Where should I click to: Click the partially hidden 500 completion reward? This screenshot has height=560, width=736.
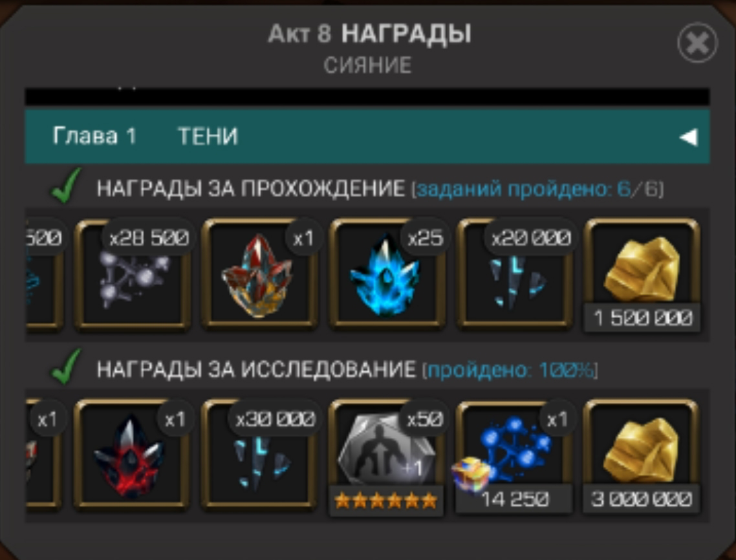43,275
